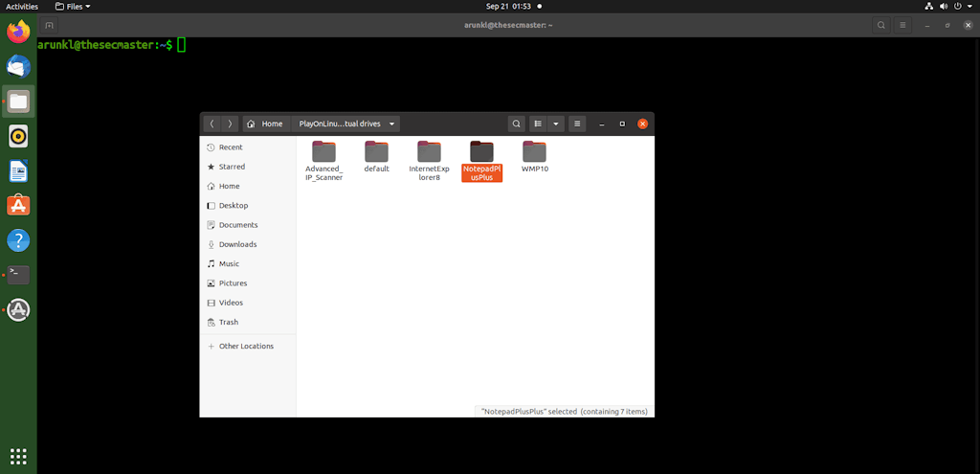
Task: Open Pictures in Files sidebar
Action: [x=248, y=282]
